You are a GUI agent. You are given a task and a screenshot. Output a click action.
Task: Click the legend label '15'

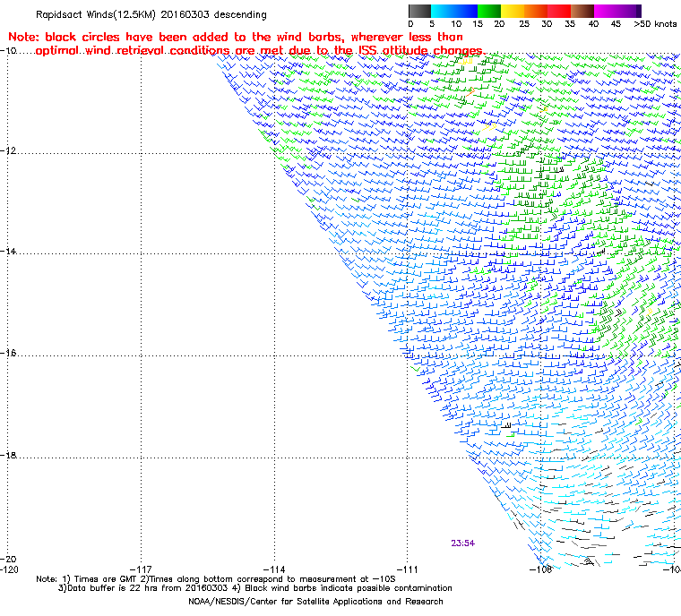point(478,24)
